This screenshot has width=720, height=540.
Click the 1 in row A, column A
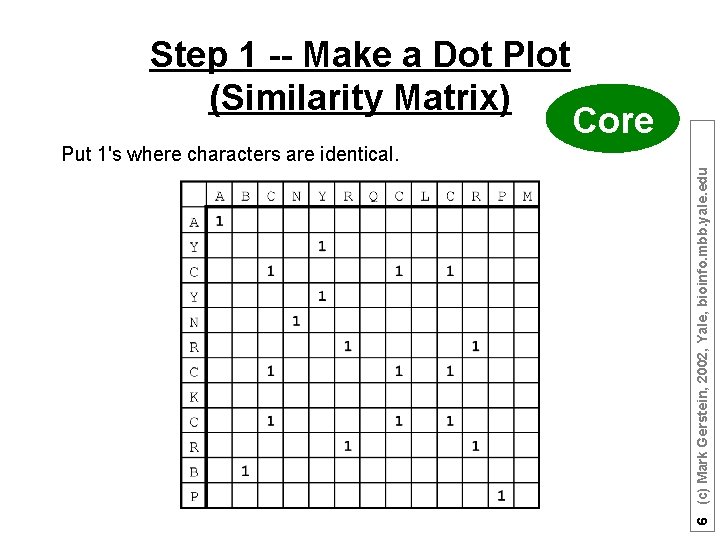click(x=219, y=221)
